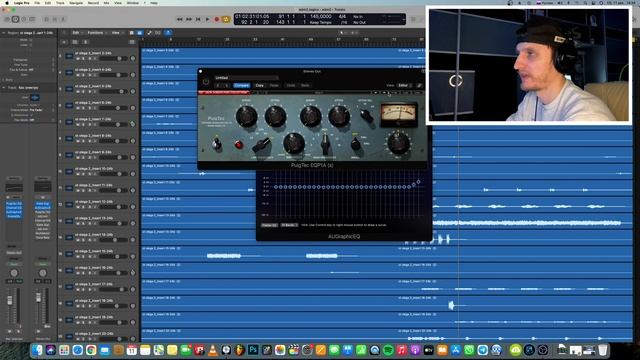Open Calendar from the dock

tap(131, 350)
